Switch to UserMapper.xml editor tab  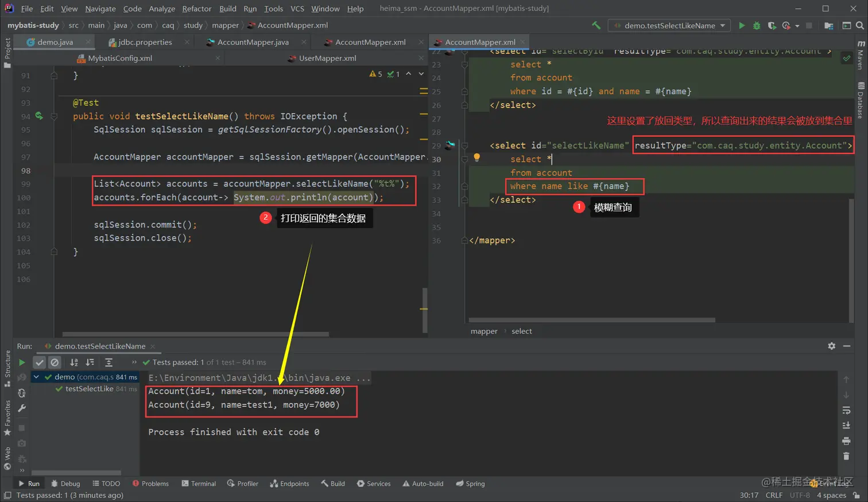coord(328,58)
